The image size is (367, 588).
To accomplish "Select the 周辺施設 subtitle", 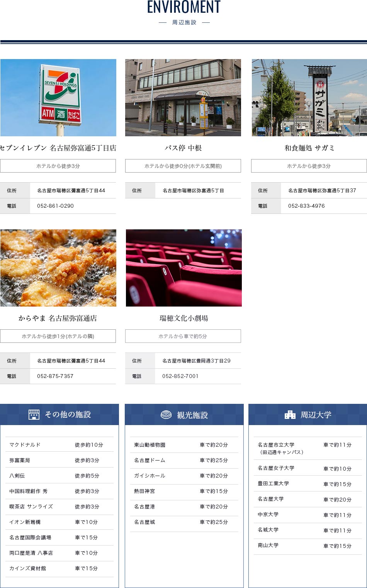I will [184, 22].
